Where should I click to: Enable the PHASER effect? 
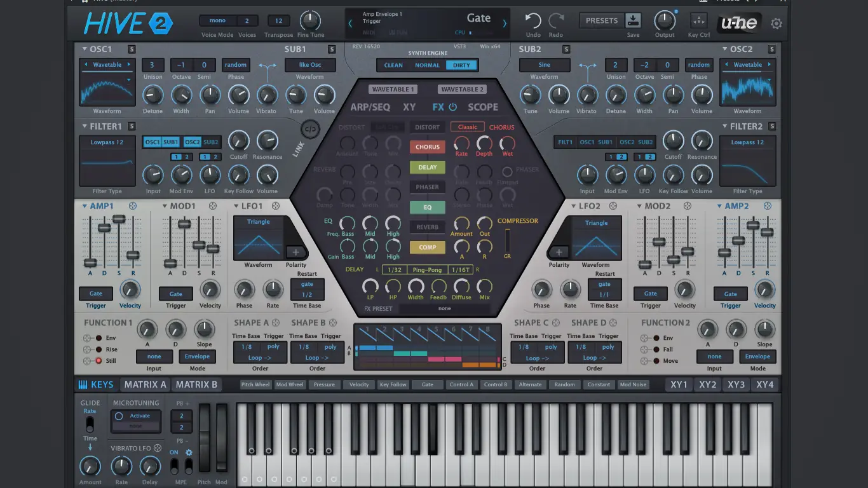(x=428, y=187)
